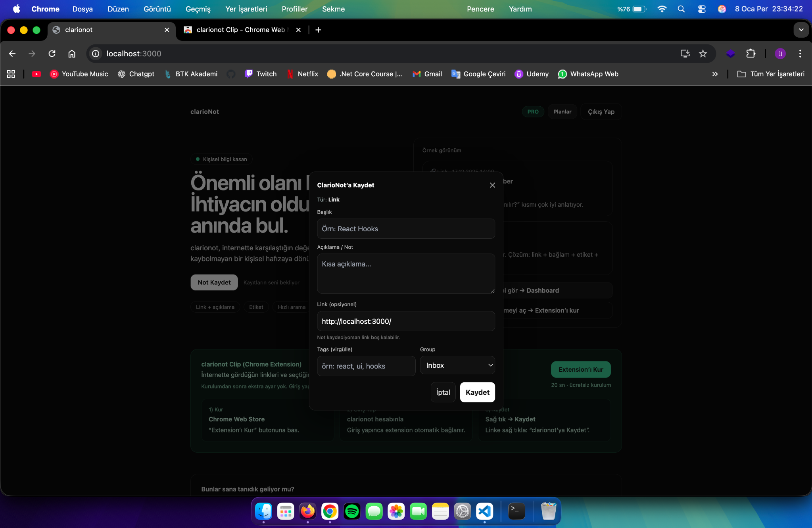Expand hidden bookmarks chevron

715,74
